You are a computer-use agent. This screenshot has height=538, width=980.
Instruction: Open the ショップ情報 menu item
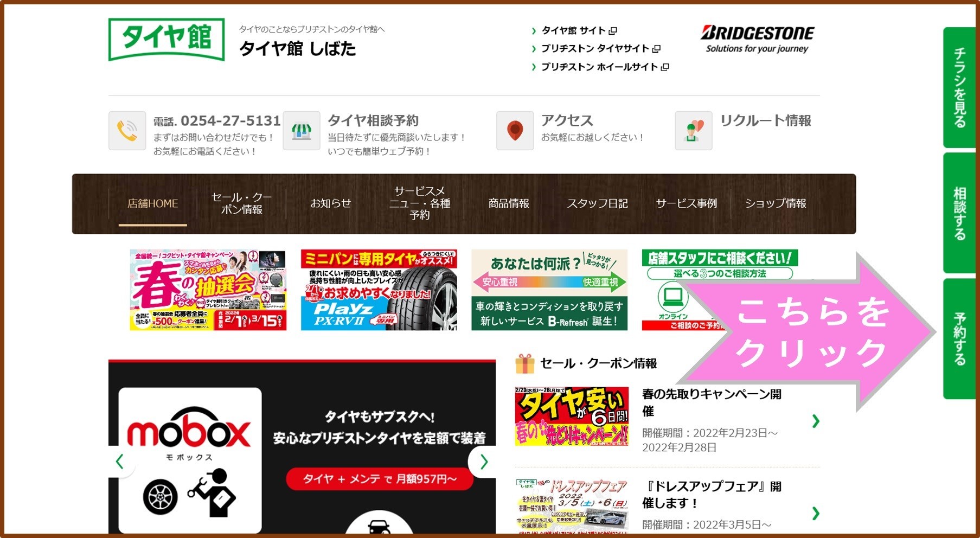coord(775,203)
